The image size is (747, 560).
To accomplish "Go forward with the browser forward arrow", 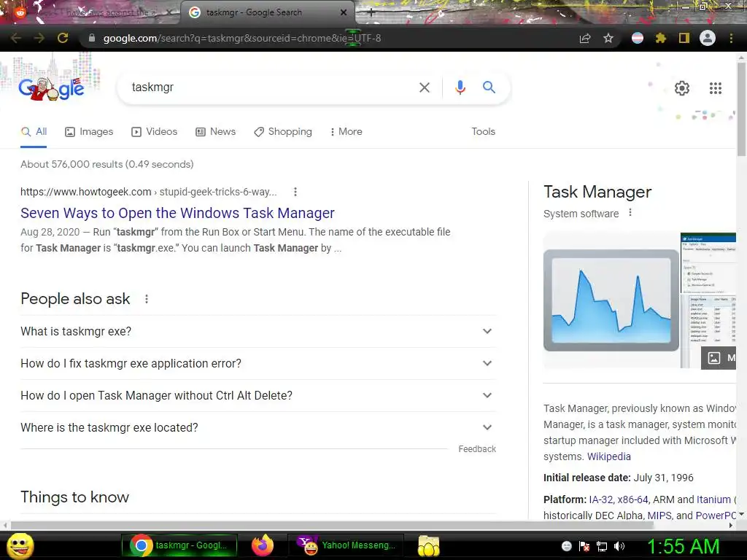I will click(x=39, y=38).
